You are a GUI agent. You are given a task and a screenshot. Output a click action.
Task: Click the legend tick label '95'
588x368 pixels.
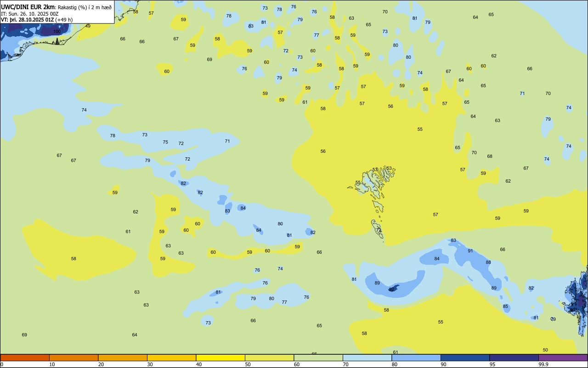coord(492,364)
